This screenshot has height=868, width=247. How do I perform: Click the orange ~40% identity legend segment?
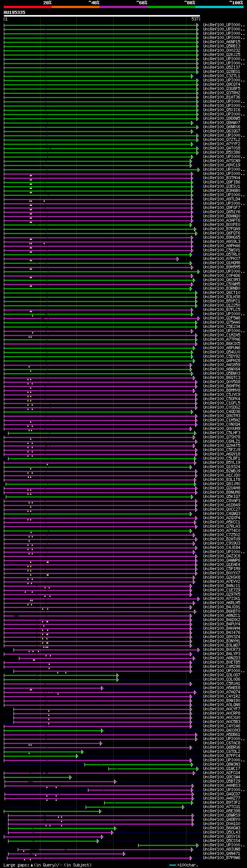[x=75, y=7]
